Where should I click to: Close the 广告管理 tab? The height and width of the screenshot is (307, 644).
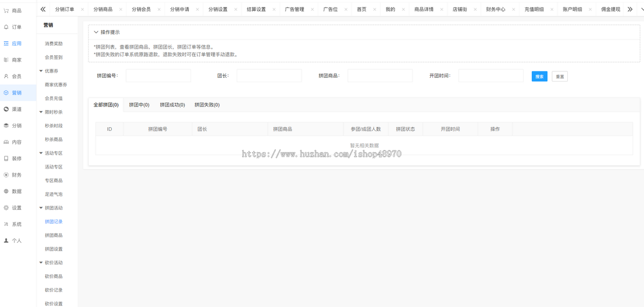coord(312,10)
